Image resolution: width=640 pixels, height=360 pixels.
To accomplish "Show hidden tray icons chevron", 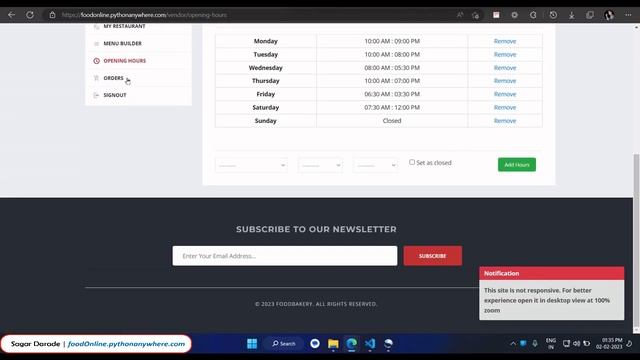I will pyautogui.click(x=513, y=344).
